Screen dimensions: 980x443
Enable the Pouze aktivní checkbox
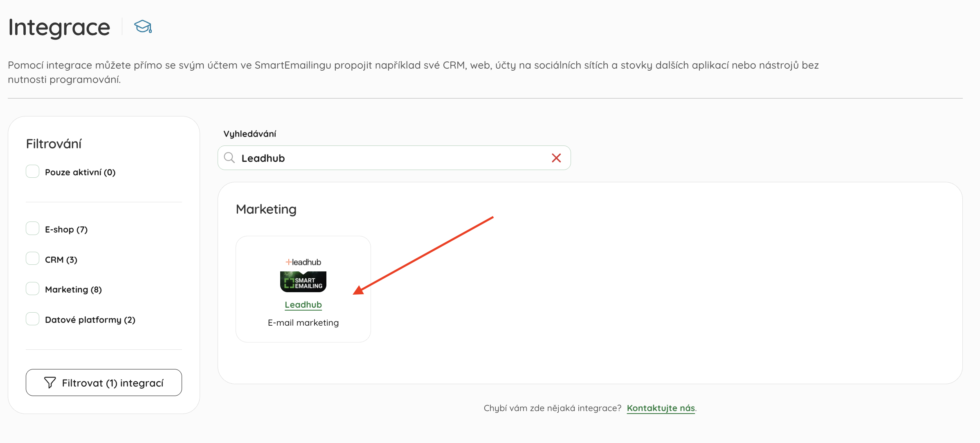click(x=33, y=172)
